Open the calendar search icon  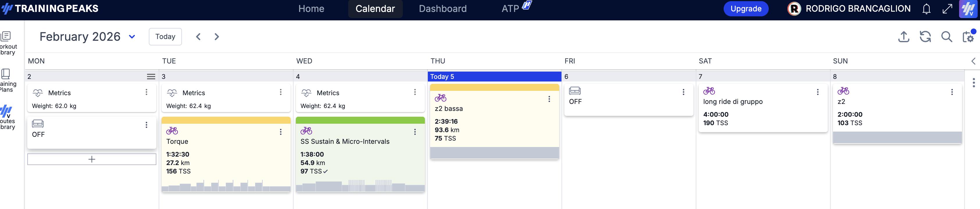[947, 37]
